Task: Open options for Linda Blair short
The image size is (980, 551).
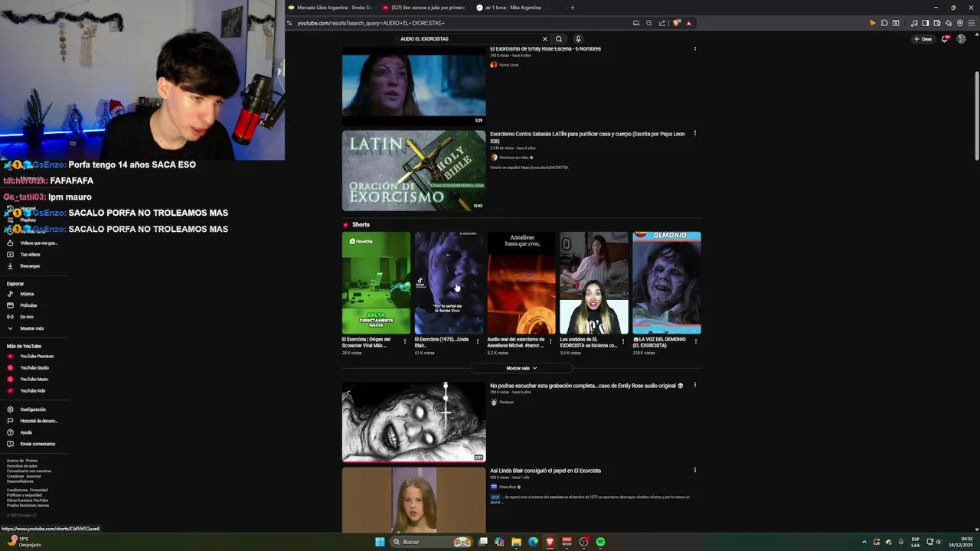Action: tap(478, 341)
